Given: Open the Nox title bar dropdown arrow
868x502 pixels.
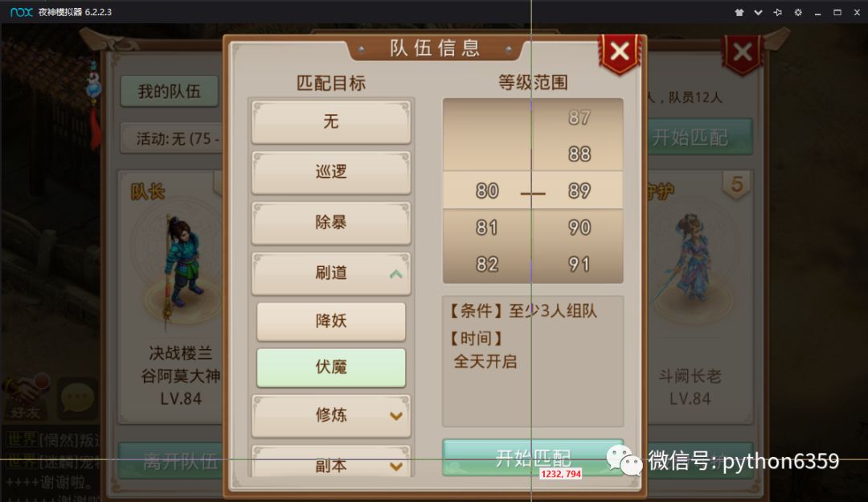Looking at the screenshot, I should click(x=759, y=12).
